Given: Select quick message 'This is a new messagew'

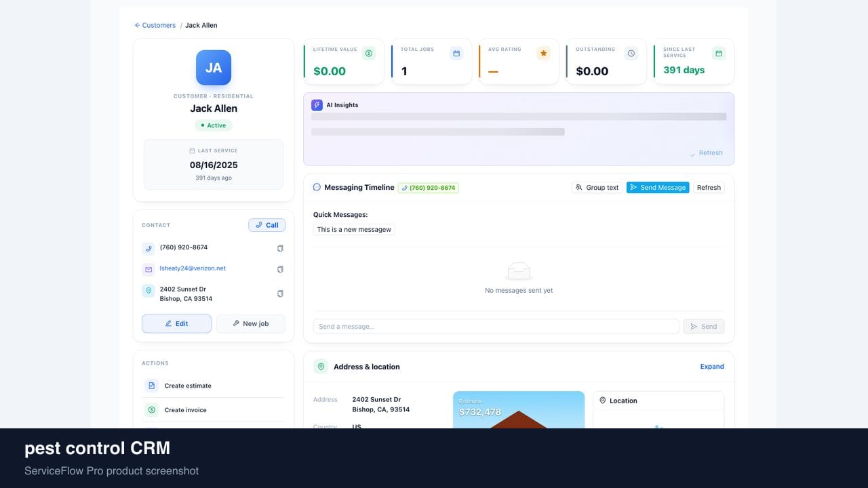Looking at the screenshot, I should coord(354,230).
